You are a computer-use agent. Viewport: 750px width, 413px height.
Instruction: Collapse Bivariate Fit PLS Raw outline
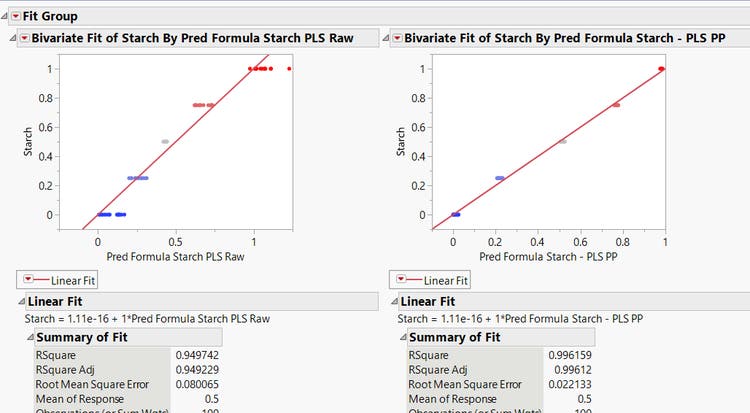point(13,38)
